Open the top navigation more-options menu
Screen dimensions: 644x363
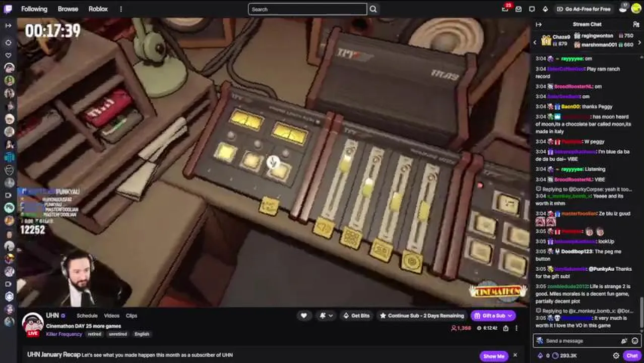click(121, 9)
